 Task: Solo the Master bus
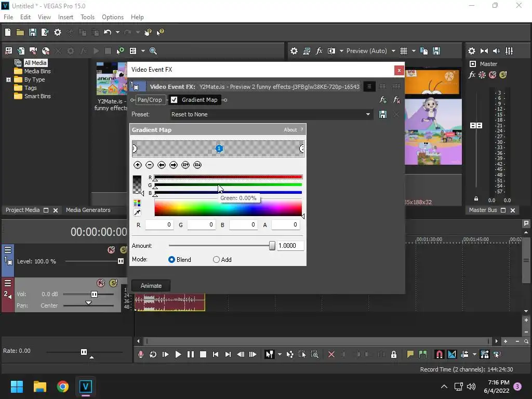point(503,75)
